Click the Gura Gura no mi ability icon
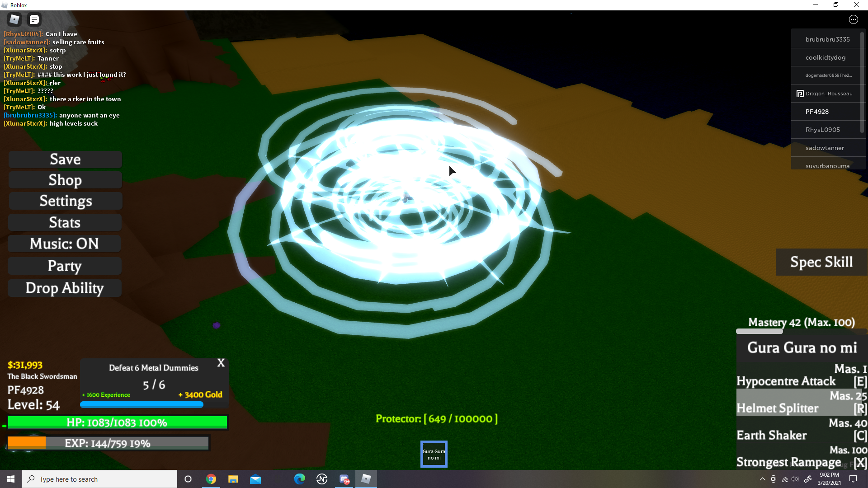The image size is (868, 488). (x=434, y=454)
